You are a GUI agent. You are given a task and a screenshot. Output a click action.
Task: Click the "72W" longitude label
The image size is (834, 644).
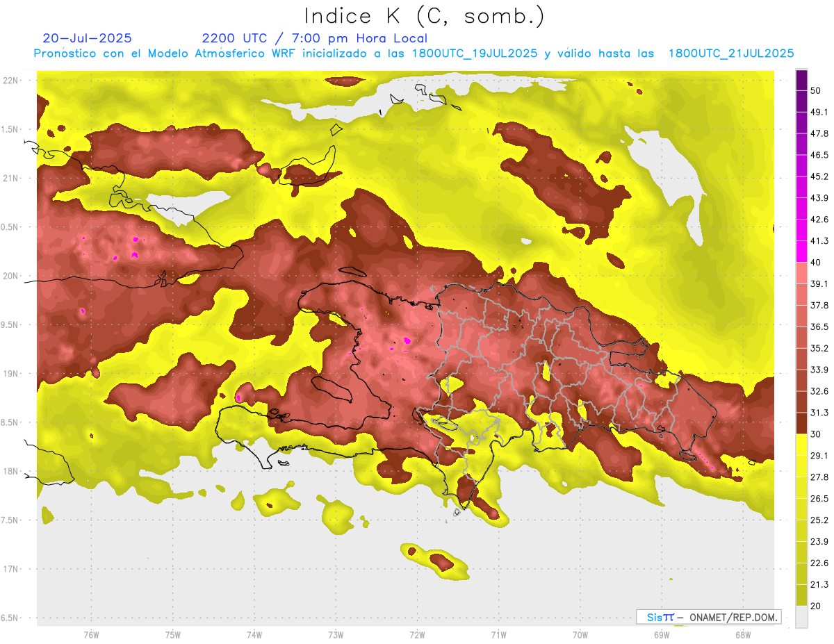(x=417, y=634)
